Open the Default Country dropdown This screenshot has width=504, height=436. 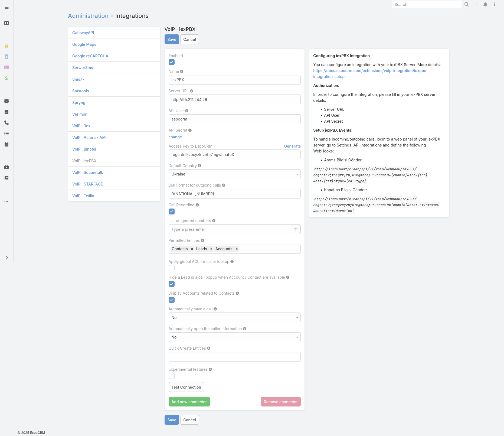coord(234,174)
